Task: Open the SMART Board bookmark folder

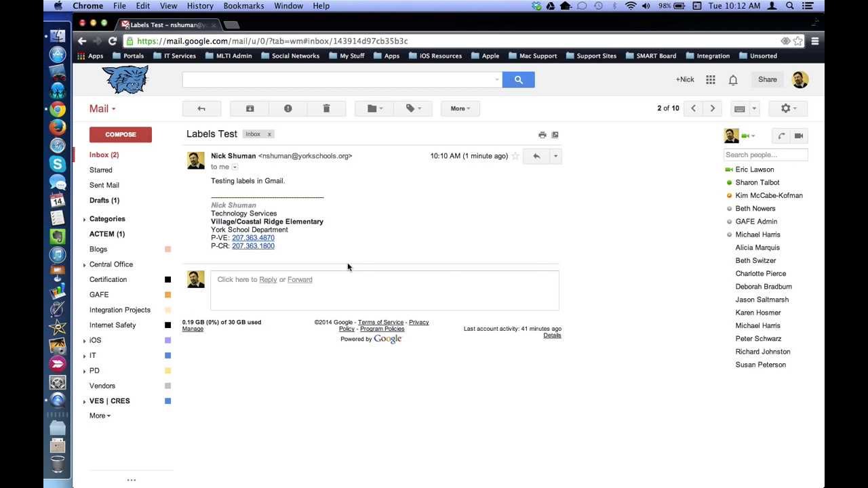Action: point(651,56)
